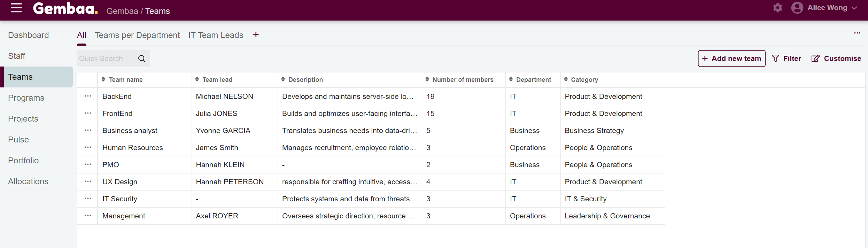Click the Alice Wong user avatar icon
The image size is (868, 248).
pyautogui.click(x=797, y=8)
